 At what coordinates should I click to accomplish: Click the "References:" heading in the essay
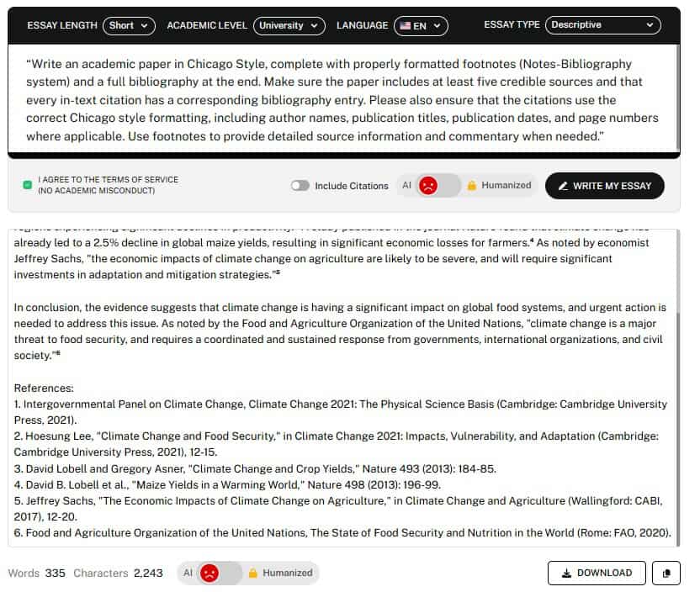pyautogui.click(x=44, y=388)
